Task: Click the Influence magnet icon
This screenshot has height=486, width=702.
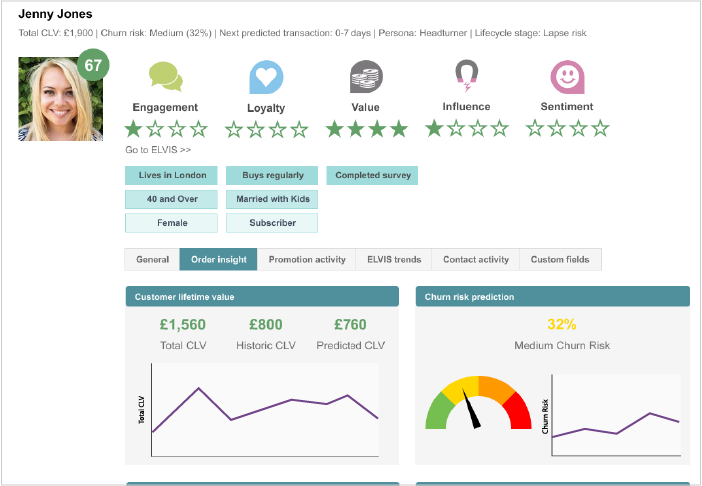Action: (466, 75)
